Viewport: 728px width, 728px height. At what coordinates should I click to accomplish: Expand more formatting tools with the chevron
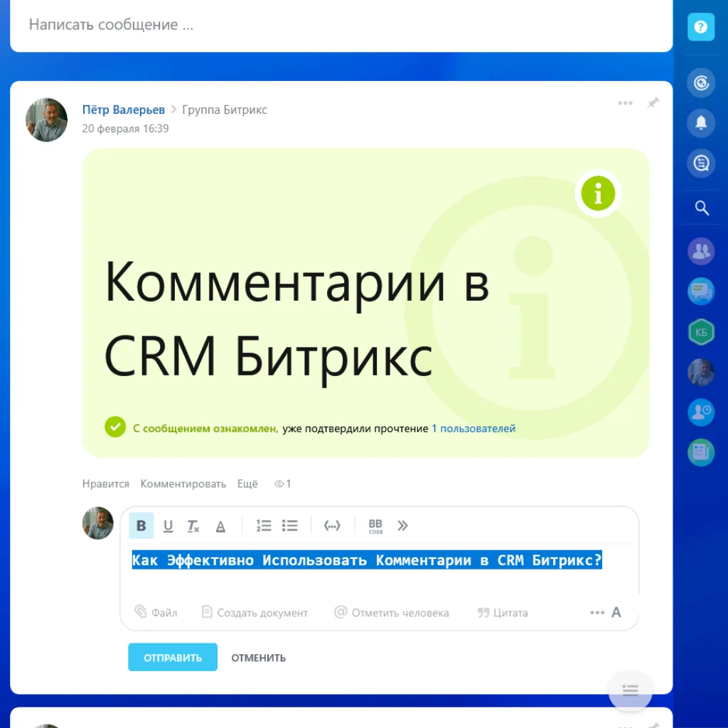pos(402,525)
